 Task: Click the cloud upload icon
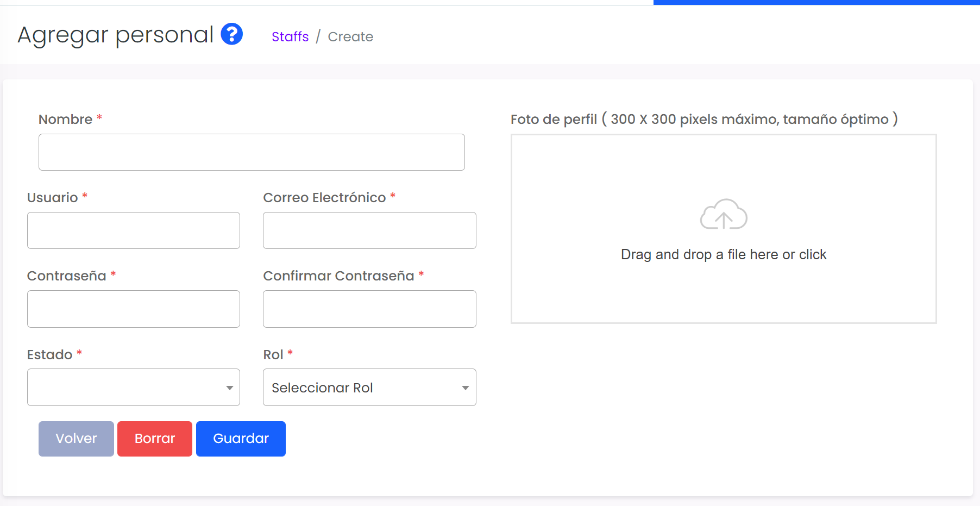[723, 214]
